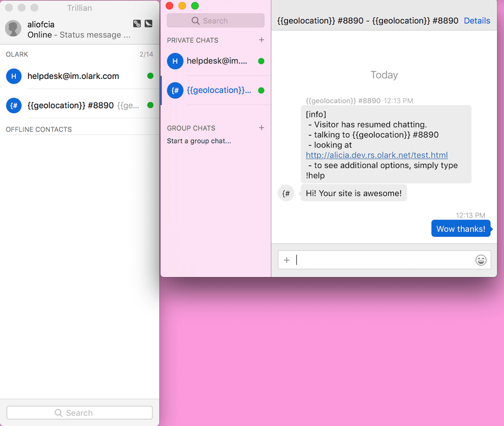This screenshot has width=504, height=426.
Task: Focus the message text input field
Action: click(x=382, y=260)
